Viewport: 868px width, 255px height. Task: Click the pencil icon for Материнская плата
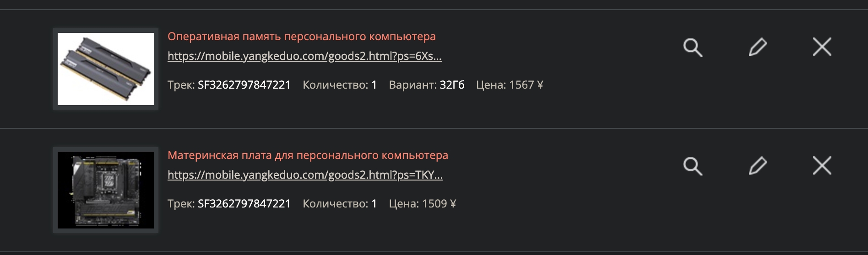coord(758,166)
